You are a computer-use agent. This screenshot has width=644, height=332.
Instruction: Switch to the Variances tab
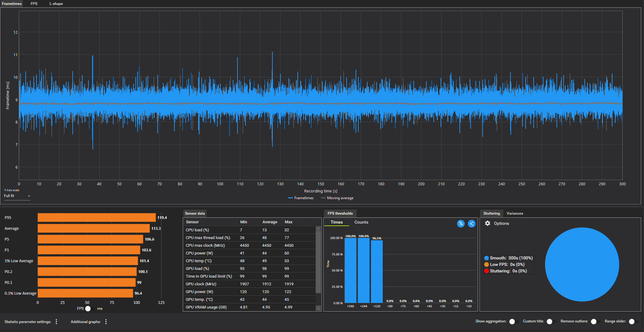[515, 213]
